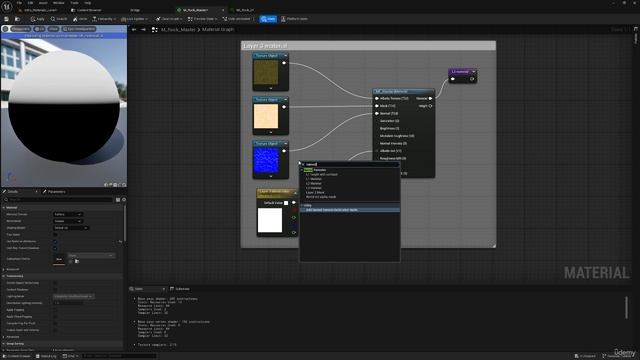Select Layer 2 Mask in search results

pyautogui.click(x=315, y=192)
